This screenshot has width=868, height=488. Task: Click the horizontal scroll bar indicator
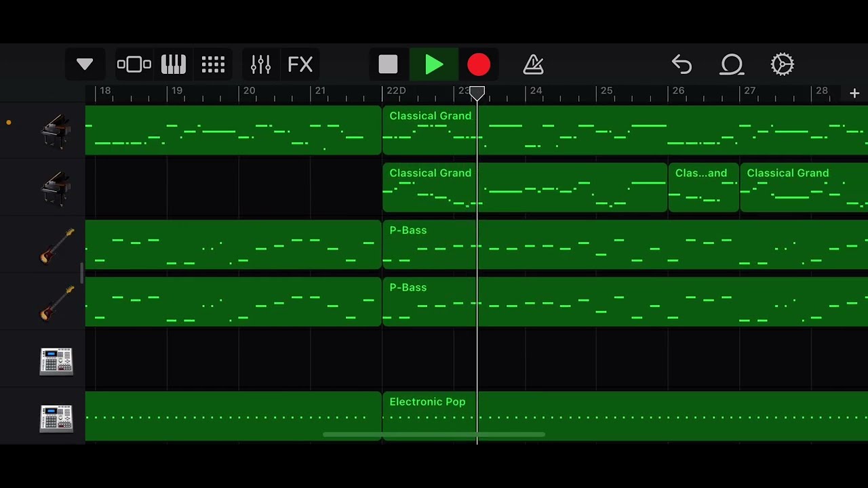pos(434,434)
